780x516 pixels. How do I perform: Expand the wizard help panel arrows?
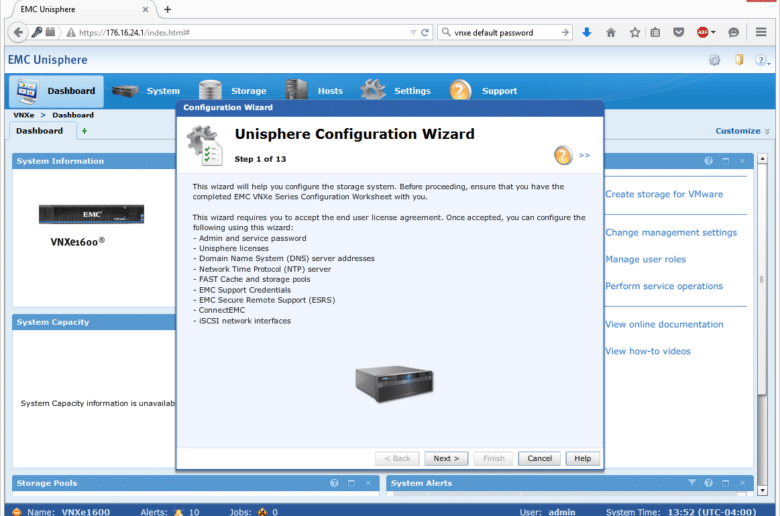[x=585, y=155]
